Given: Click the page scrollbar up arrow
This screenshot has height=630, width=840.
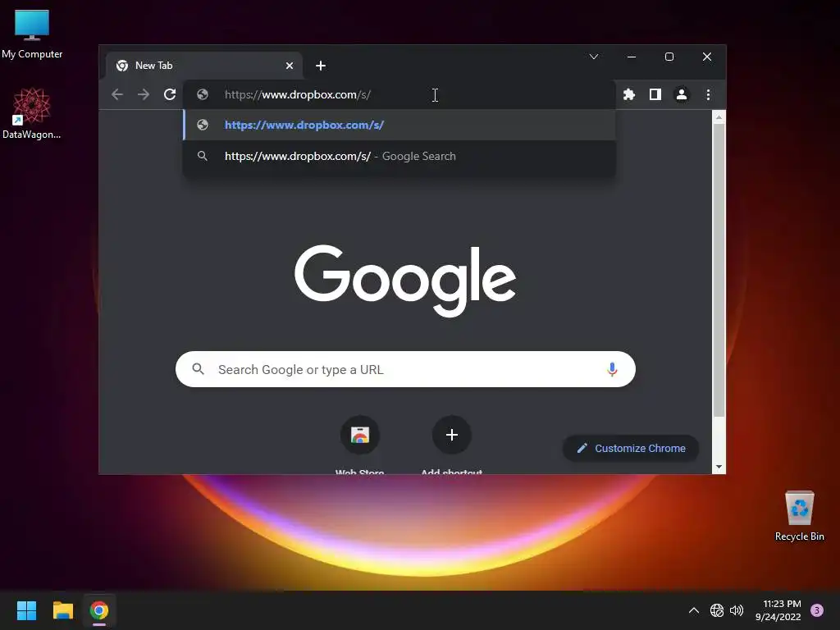Looking at the screenshot, I should pyautogui.click(x=719, y=116).
